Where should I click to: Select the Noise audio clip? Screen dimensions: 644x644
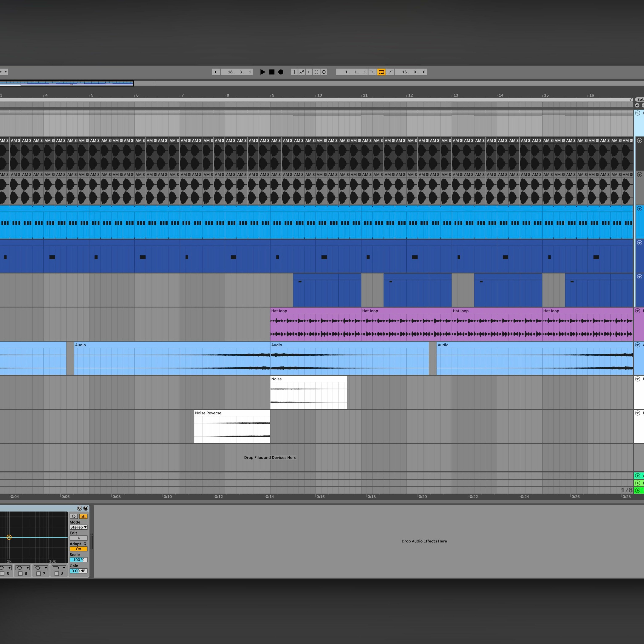[x=309, y=392]
